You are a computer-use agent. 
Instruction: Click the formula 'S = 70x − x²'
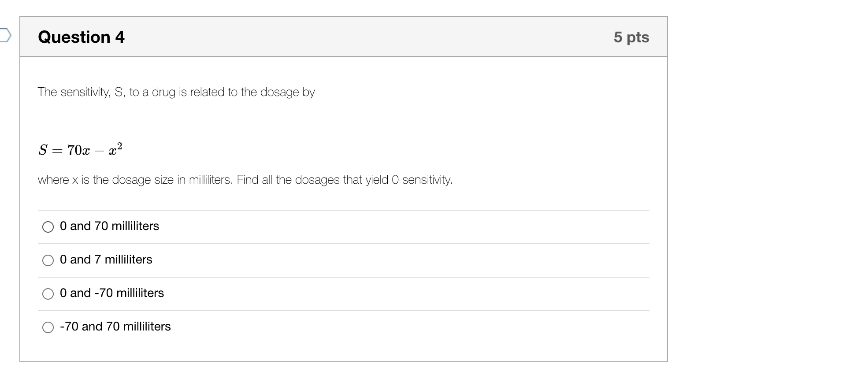click(81, 149)
